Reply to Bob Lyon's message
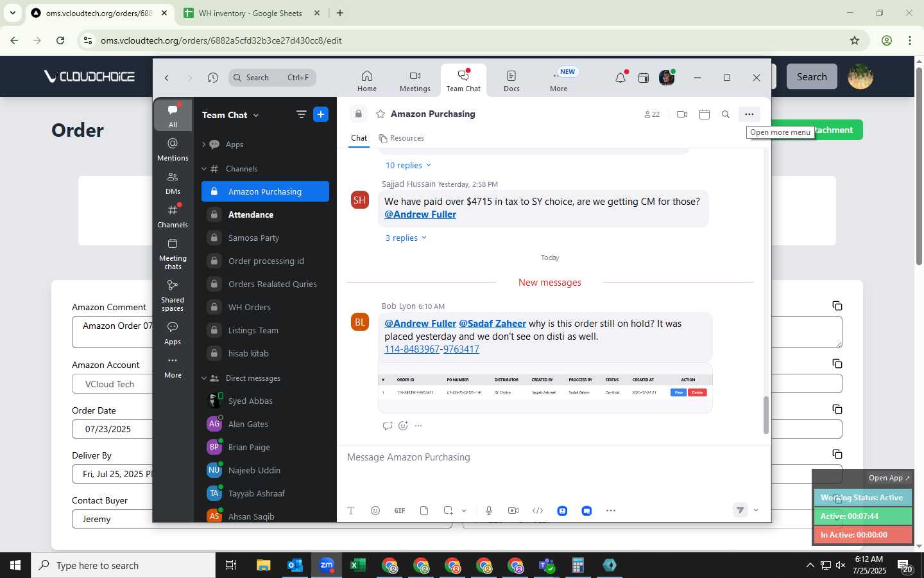Screen dimensions: 924x578 pyautogui.click(x=388, y=426)
